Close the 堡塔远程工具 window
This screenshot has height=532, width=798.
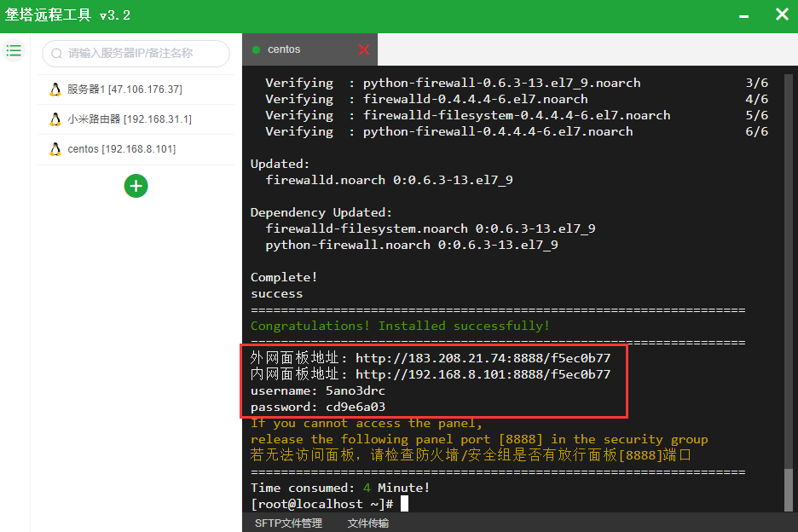(x=782, y=14)
